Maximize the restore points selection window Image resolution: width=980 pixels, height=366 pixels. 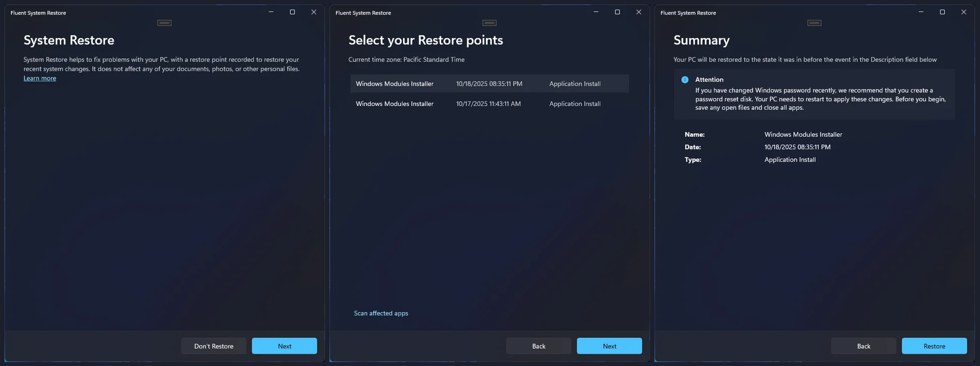click(x=617, y=12)
